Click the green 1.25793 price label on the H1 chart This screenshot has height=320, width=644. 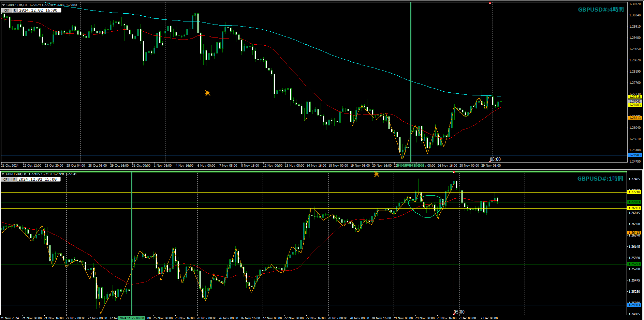[634, 264]
